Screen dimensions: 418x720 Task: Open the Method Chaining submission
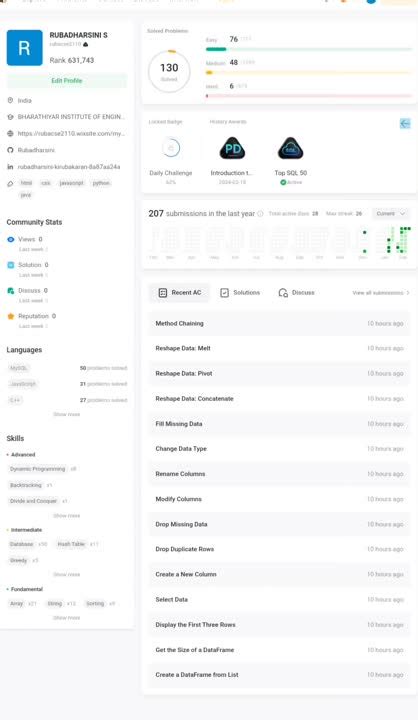point(279,323)
